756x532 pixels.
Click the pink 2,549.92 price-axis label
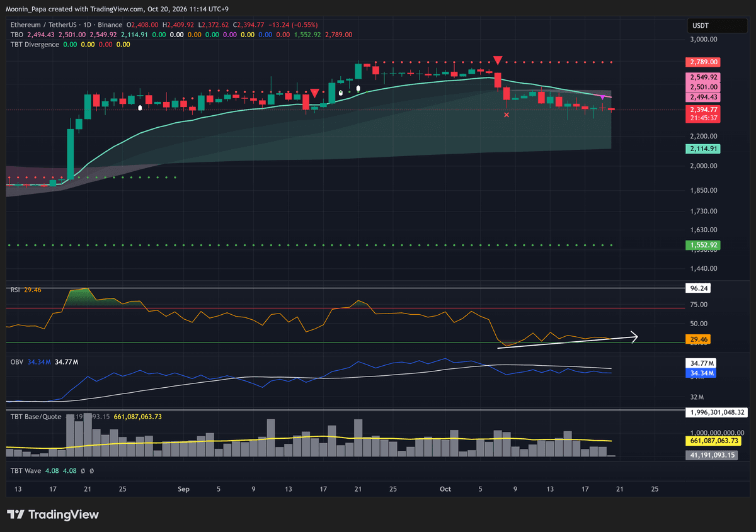(702, 77)
